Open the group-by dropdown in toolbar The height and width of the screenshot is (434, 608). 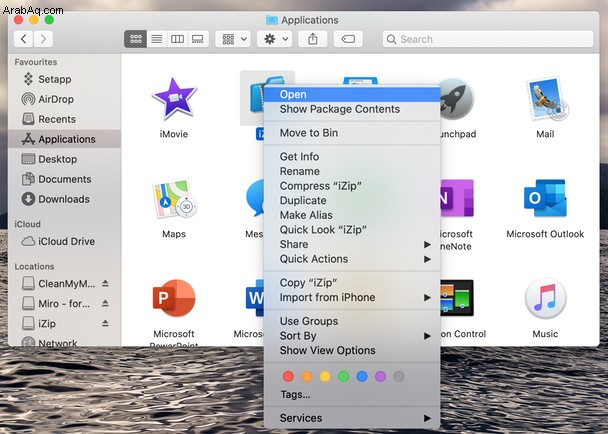[x=233, y=39]
